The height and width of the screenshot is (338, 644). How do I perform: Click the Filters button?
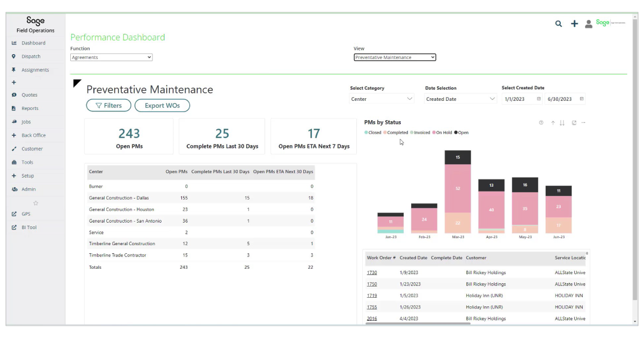(x=108, y=106)
